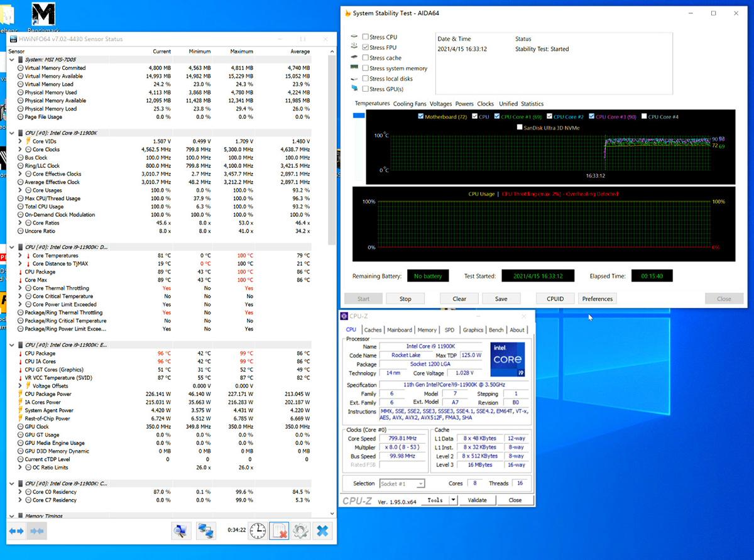Click Validate in CPU-Z
Screen dimensions: 754x560
click(x=478, y=500)
